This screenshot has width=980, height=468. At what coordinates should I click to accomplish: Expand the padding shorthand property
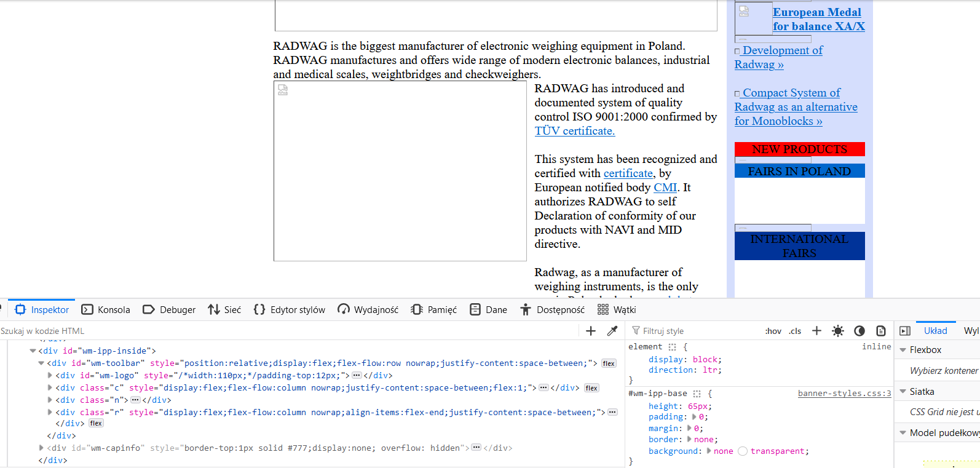(695, 417)
